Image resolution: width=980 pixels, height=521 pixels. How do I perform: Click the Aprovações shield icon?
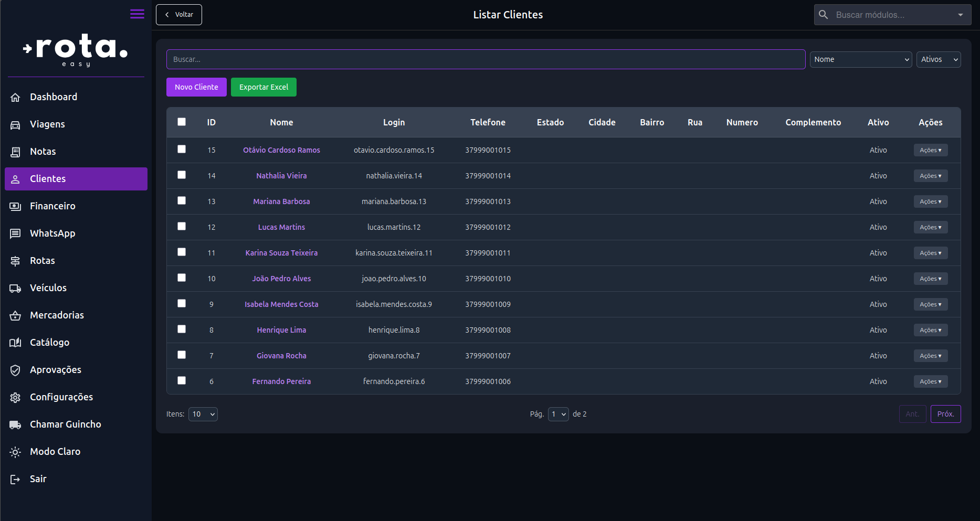15,370
